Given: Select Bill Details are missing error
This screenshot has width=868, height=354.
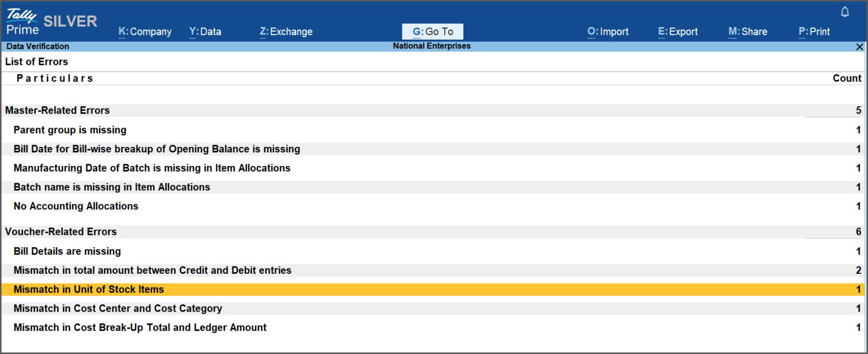Looking at the screenshot, I should [x=67, y=251].
